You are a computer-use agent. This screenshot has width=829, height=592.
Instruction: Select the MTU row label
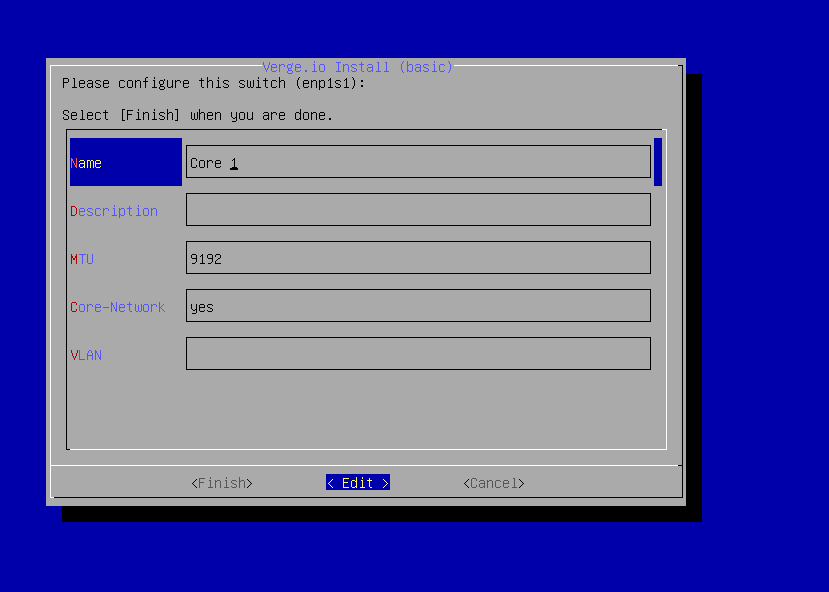(x=83, y=259)
